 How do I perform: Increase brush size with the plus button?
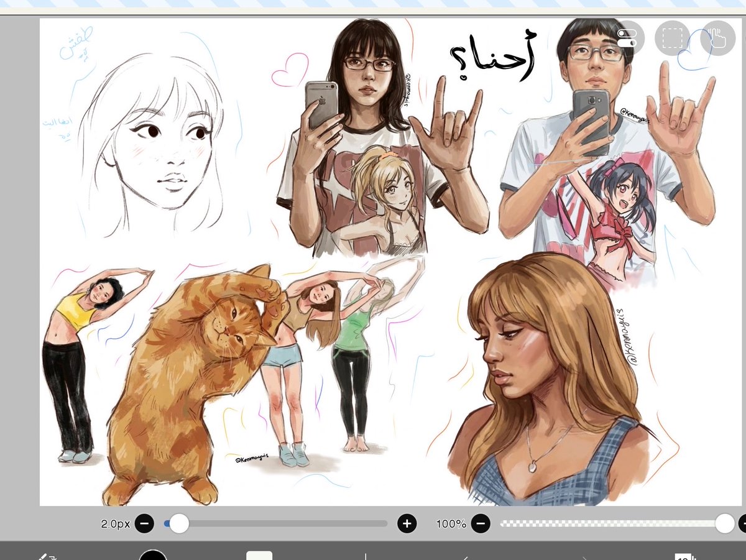pos(407,524)
